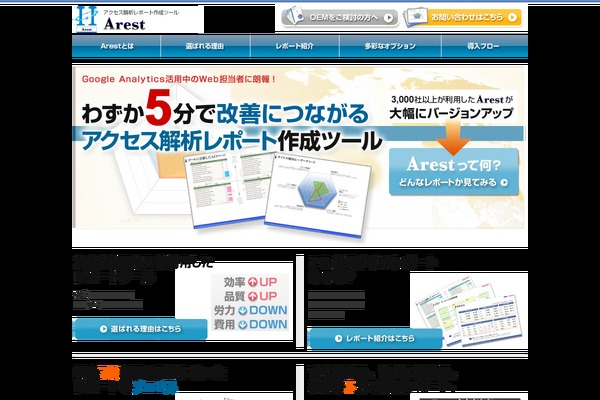Click the text '大幅にバージョンアップ'
Screen dimensions: 600x400
pos(451,113)
